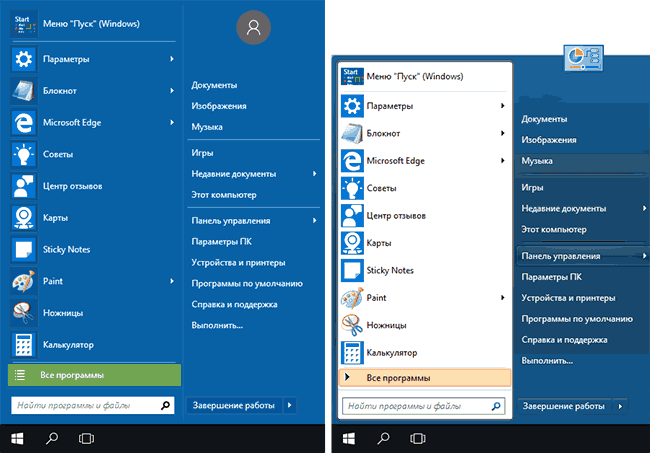Click Start menu app icon in left blue menu
Image resolution: width=650 pixels, height=453 pixels.
[24, 24]
